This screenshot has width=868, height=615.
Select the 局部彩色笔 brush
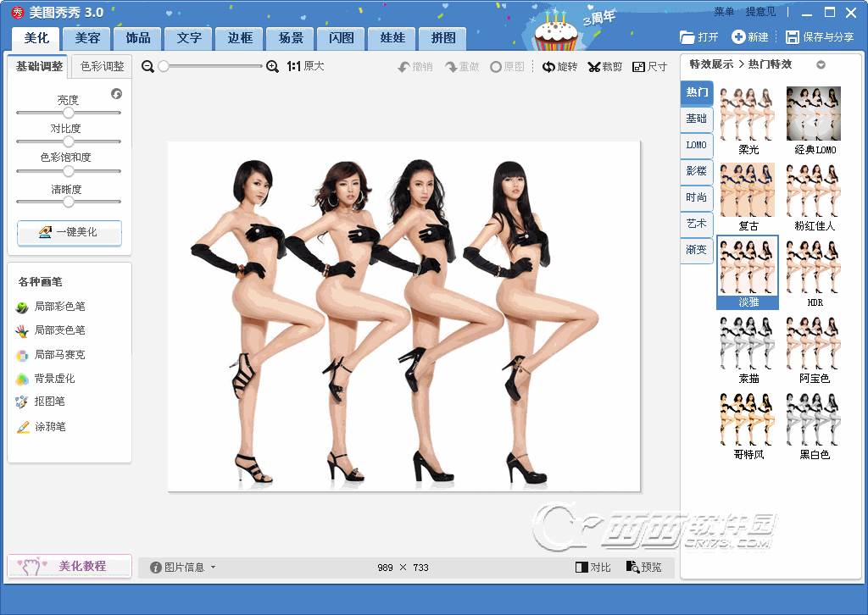(51, 307)
